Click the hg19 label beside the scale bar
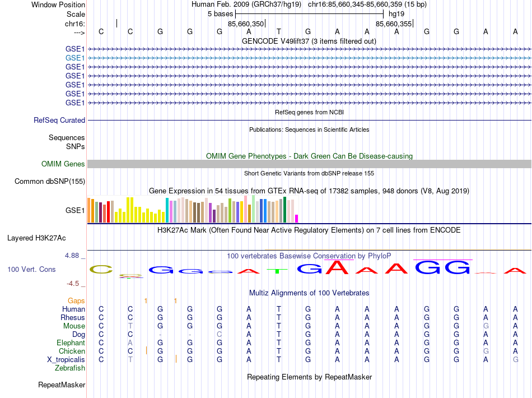The height and width of the screenshot is (398, 532). pos(396,14)
